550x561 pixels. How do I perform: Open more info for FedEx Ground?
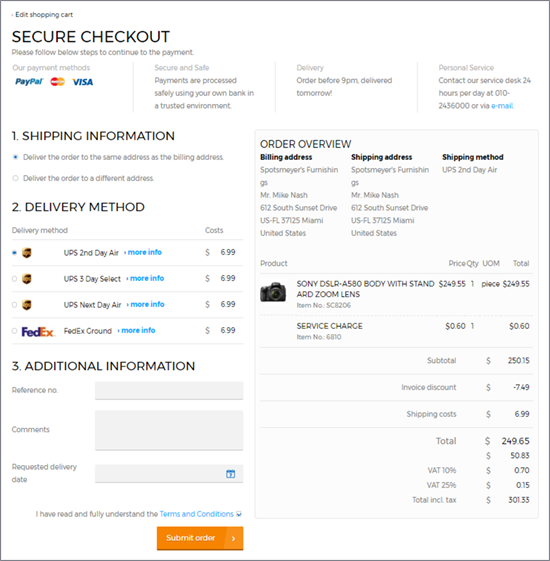tap(136, 331)
